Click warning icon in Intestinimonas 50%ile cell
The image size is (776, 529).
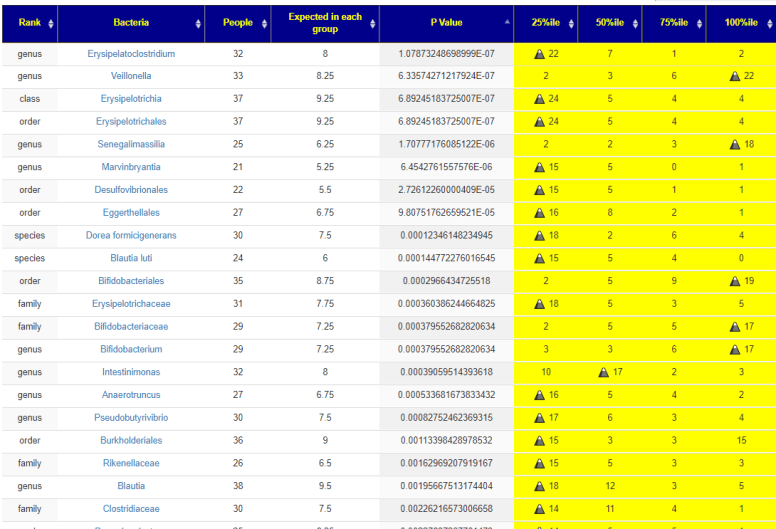click(603, 372)
